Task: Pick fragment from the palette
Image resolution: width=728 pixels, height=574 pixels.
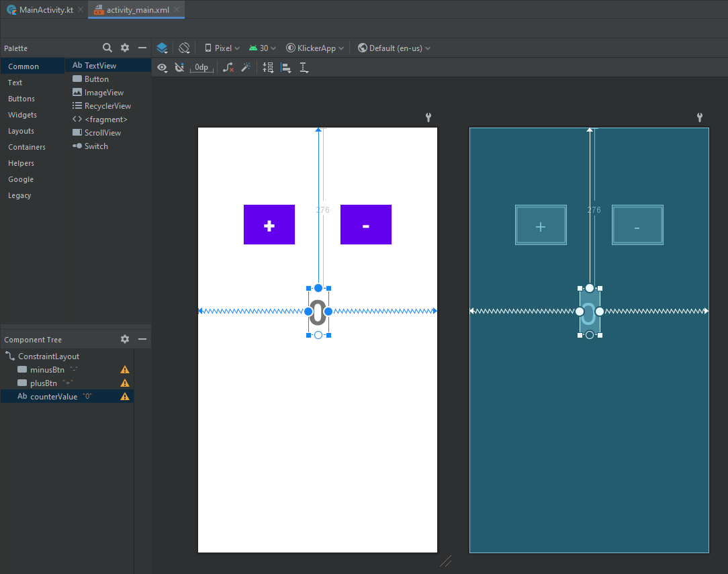Action: [107, 119]
